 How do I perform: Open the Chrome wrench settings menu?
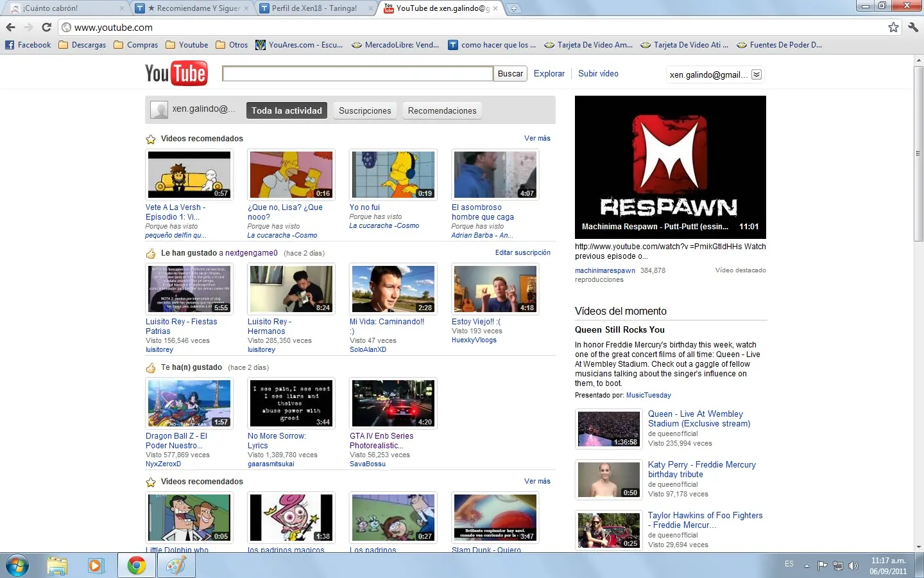pyautogui.click(x=914, y=27)
